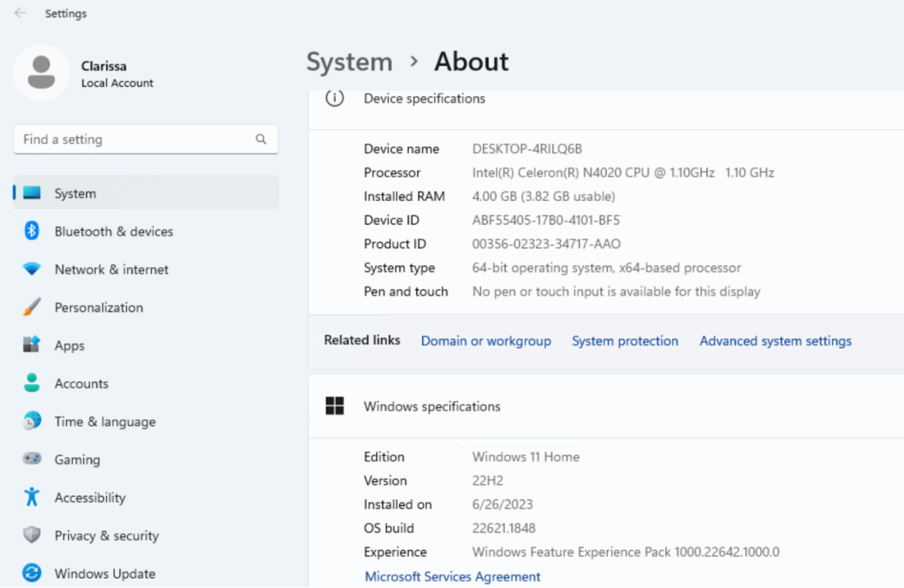The image size is (904, 588).
Task: Click the Apps icon in the sidebar
Action: pos(31,345)
